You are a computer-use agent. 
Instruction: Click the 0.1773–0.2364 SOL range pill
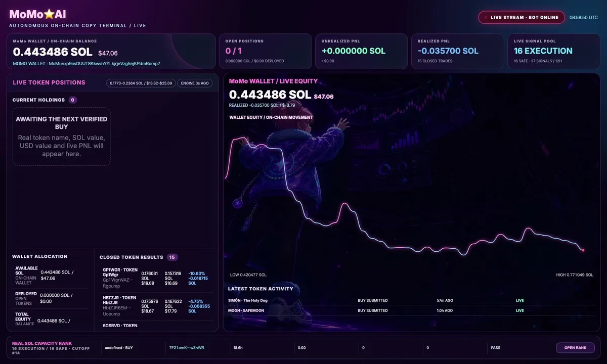[141, 83]
